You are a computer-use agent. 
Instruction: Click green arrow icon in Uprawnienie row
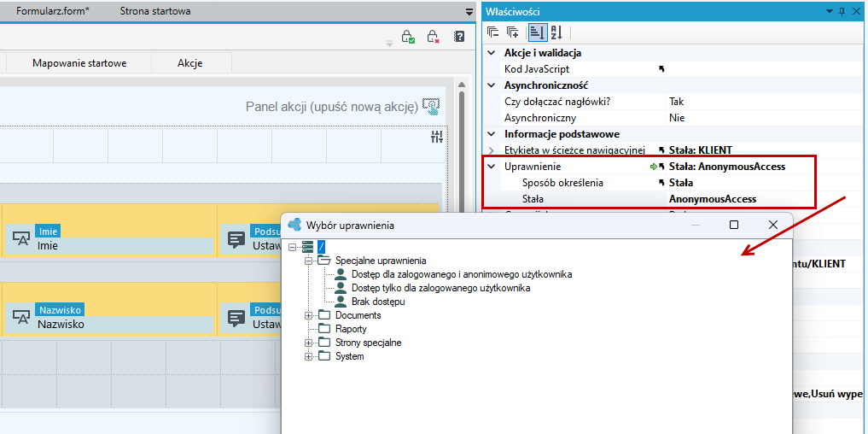pyautogui.click(x=653, y=167)
